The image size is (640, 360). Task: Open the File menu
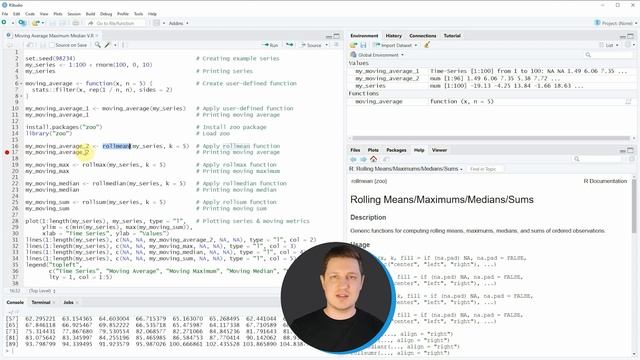5,14
